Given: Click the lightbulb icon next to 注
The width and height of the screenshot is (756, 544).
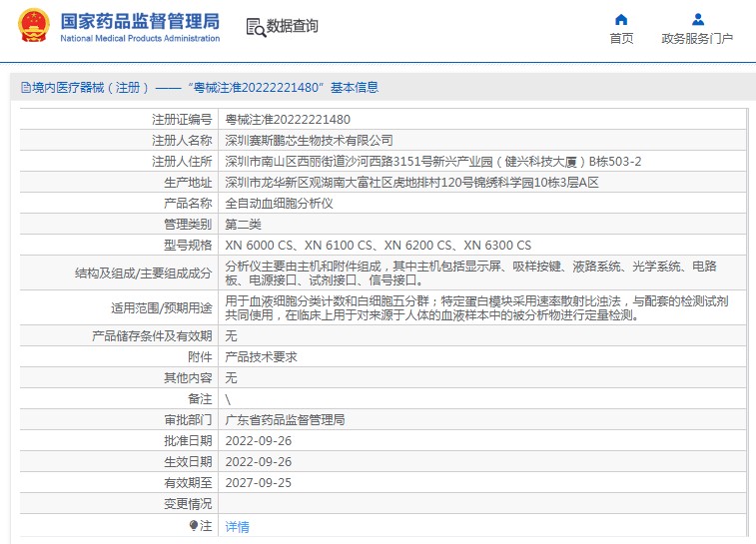Looking at the screenshot, I should pyautogui.click(x=194, y=525).
